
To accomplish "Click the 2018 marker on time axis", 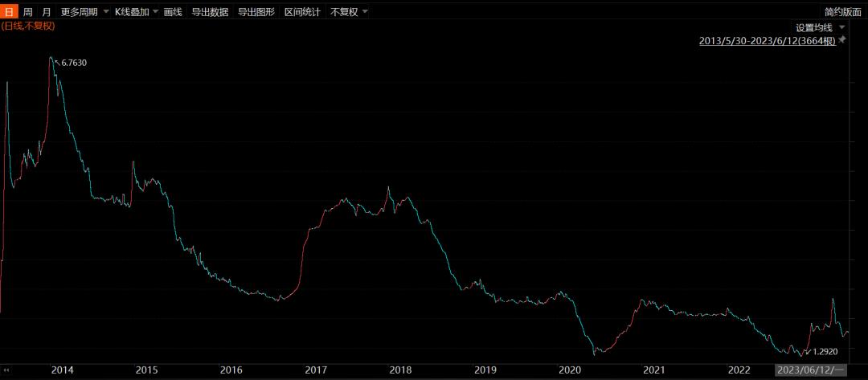I will click(x=400, y=370).
